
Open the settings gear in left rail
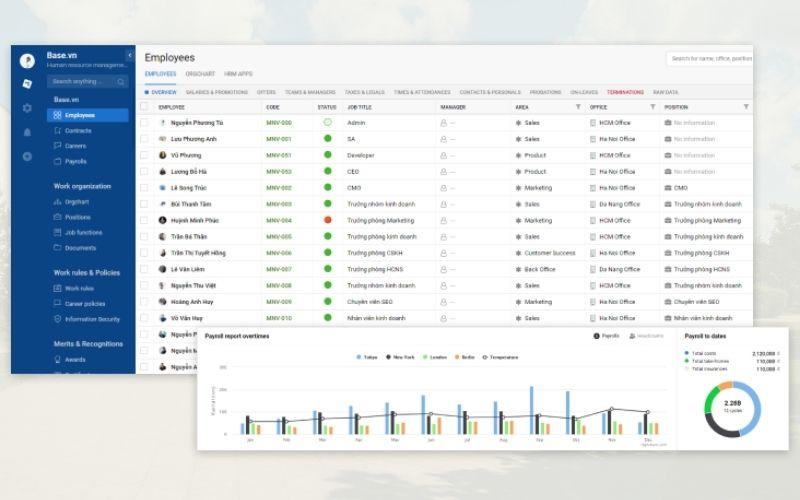pyautogui.click(x=27, y=108)
